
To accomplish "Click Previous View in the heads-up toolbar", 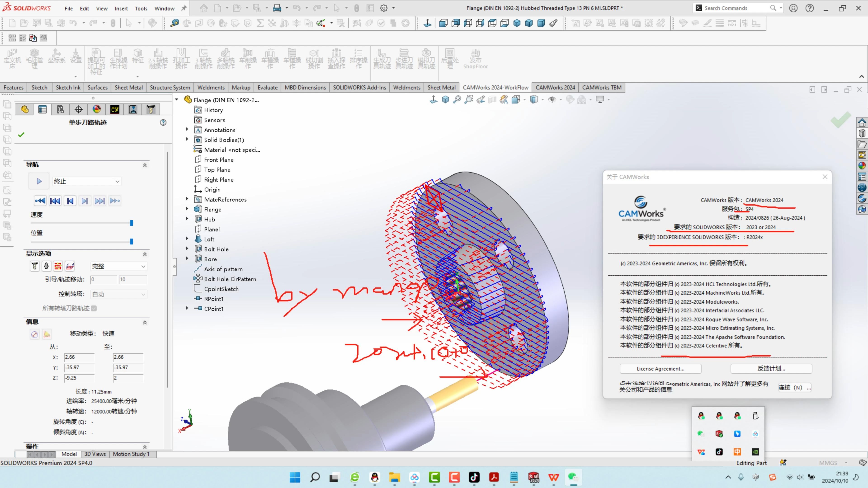I will 481,100.
